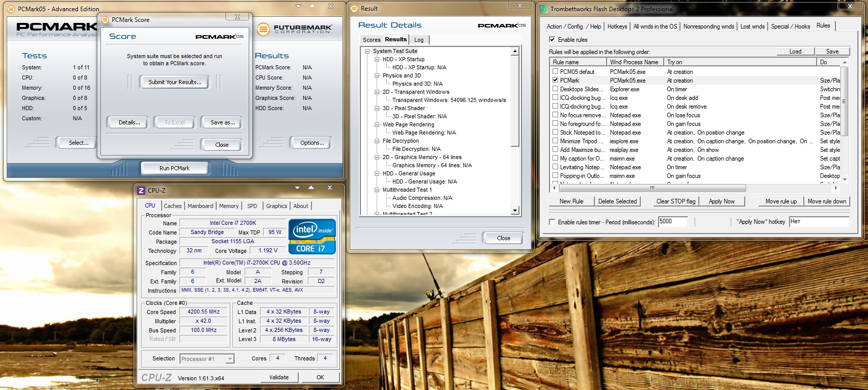
Task: Click the rules list vertical scrollbar thumb
Action: point(844,101)
